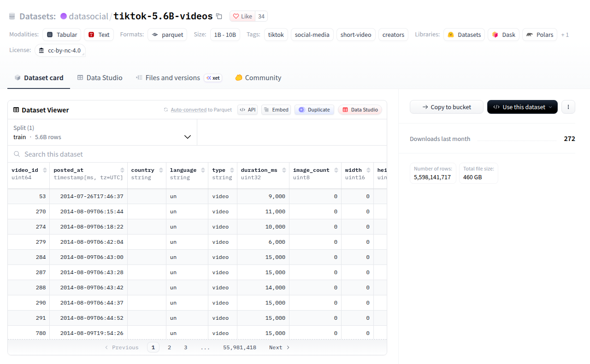
Task: Open the Files and versions tab
Action: 178,78
